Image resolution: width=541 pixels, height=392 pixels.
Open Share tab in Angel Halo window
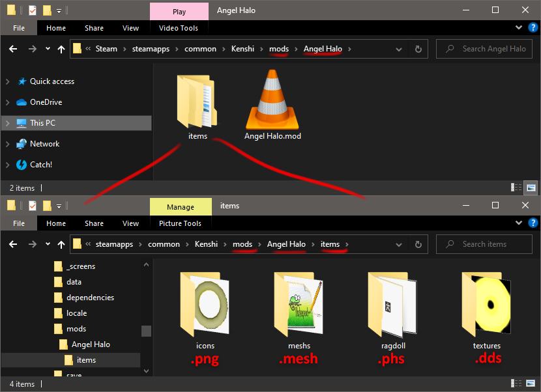tap(94, 28)
